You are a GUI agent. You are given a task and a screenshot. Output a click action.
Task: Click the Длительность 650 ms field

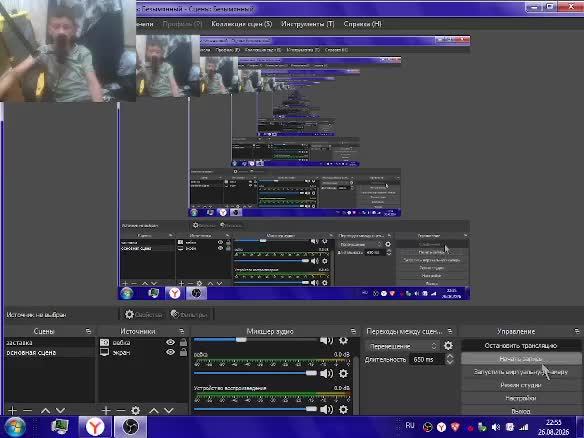pos(427,359)
